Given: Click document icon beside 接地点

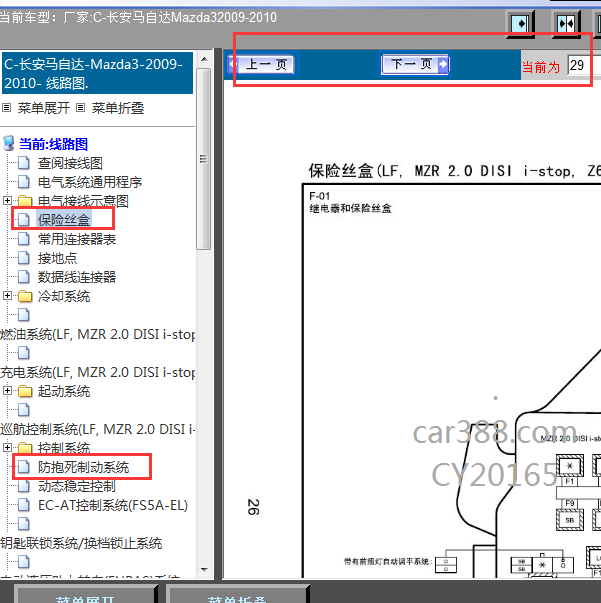Looking at the screenshot, I should click(x=24, y=258).
